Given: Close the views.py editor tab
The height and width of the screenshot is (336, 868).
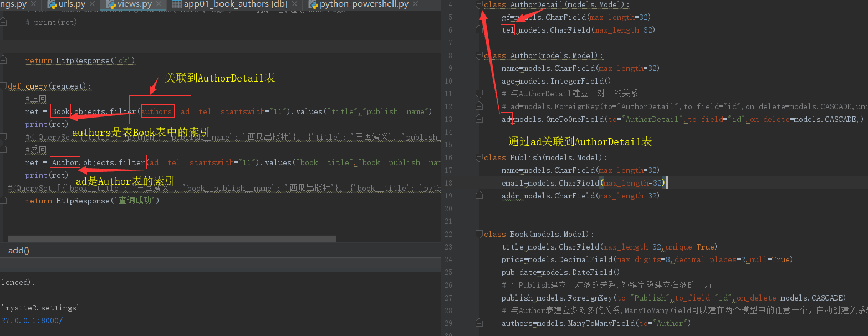Looking at the screenshot, I should (160, 4).
